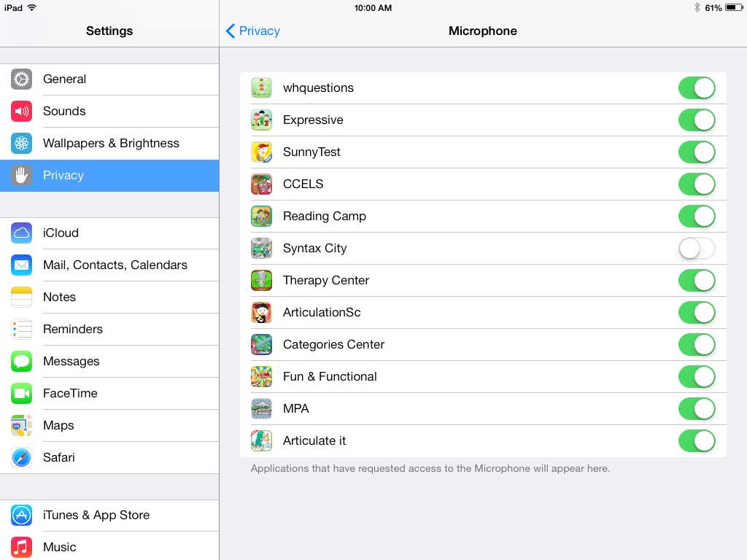Open iCloud settings
Screen dimensions: 747x560
coord(109,233)
